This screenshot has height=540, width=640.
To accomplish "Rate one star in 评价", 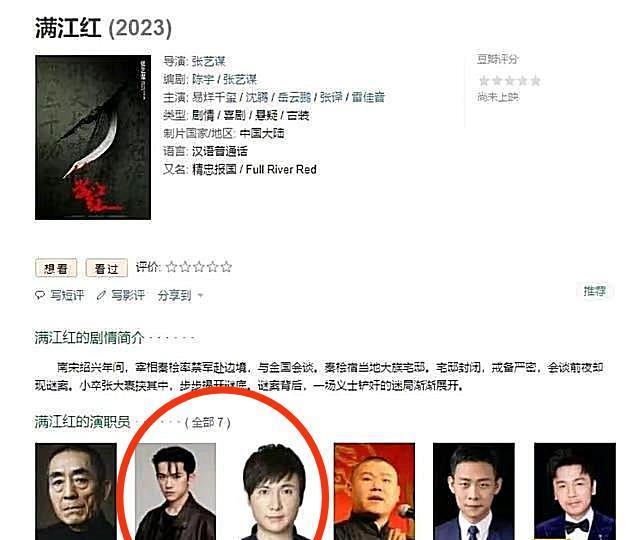I will click(x=171, y=267).
